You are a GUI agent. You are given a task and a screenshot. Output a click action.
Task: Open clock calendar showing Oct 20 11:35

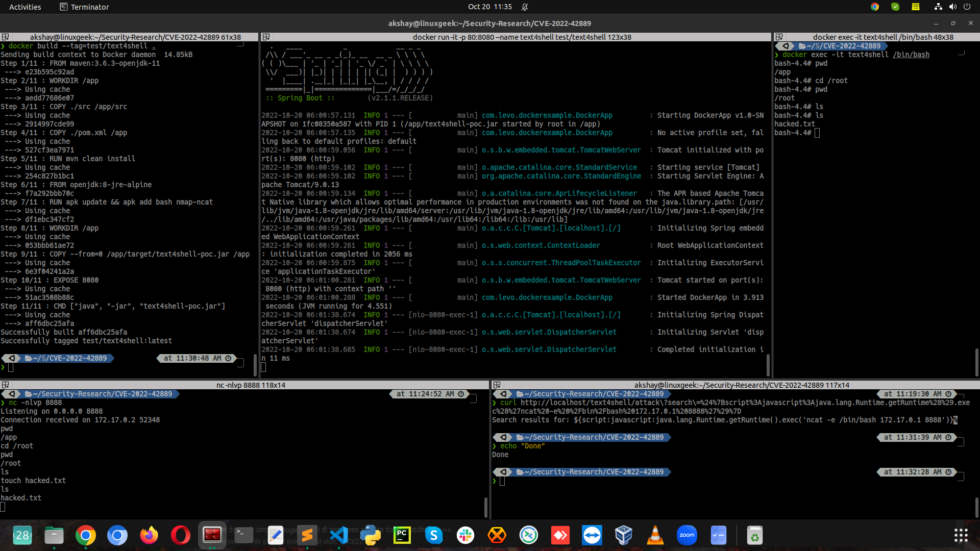click(x=490, y=7)
